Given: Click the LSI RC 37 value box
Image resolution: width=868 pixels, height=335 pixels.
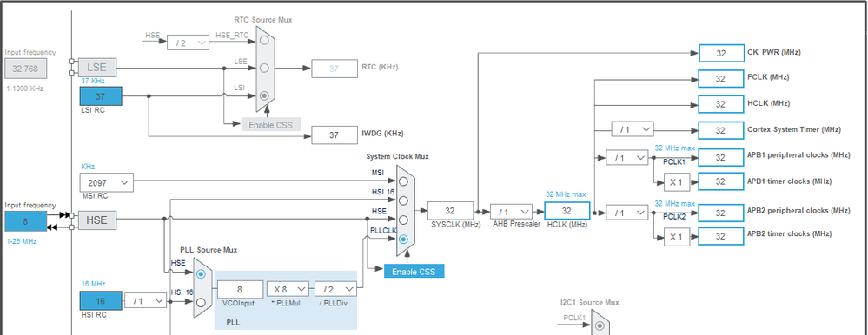Looking at the screenshot, I should pos(101,96).
